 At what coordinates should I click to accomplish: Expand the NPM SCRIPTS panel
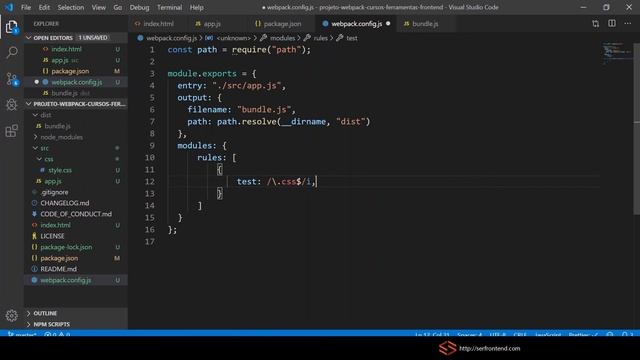pos(76,324)
